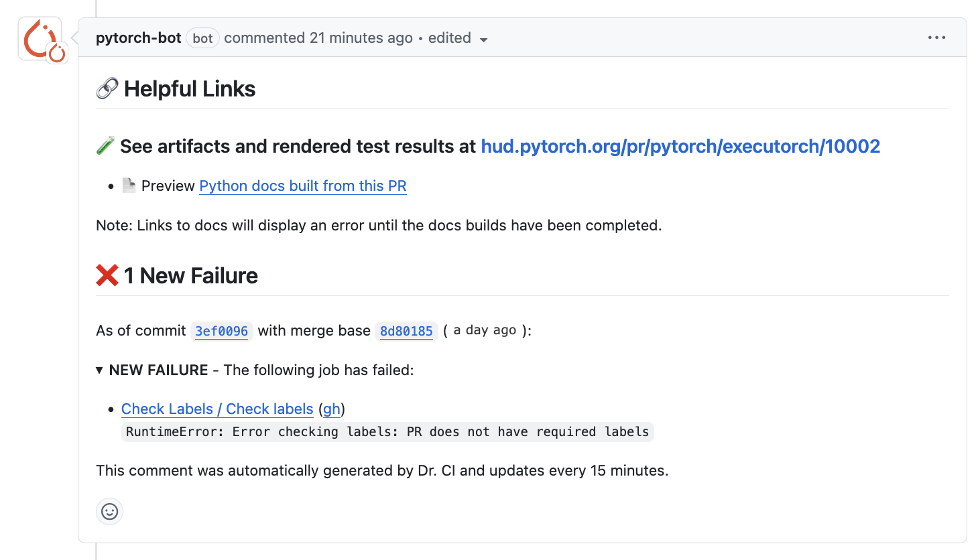
Task: Open the hud.pytorch.org executorch/10002 link
Action: [680, 146]
